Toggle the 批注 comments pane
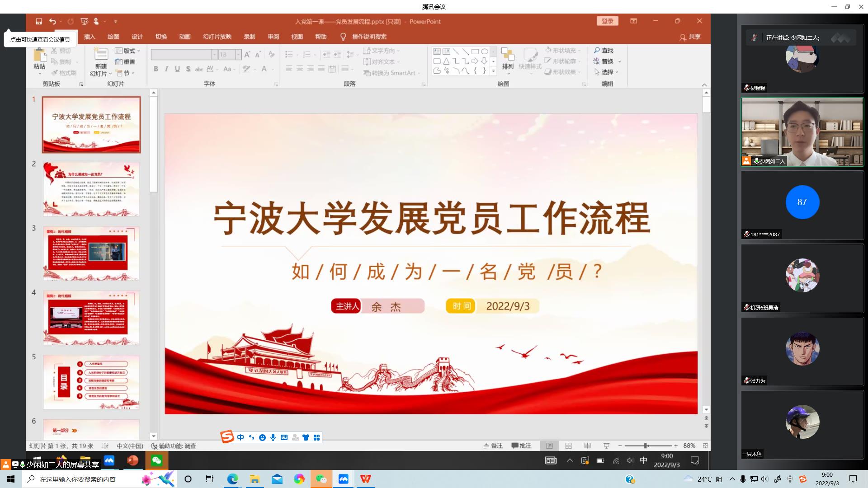 [x=521, y=446]
